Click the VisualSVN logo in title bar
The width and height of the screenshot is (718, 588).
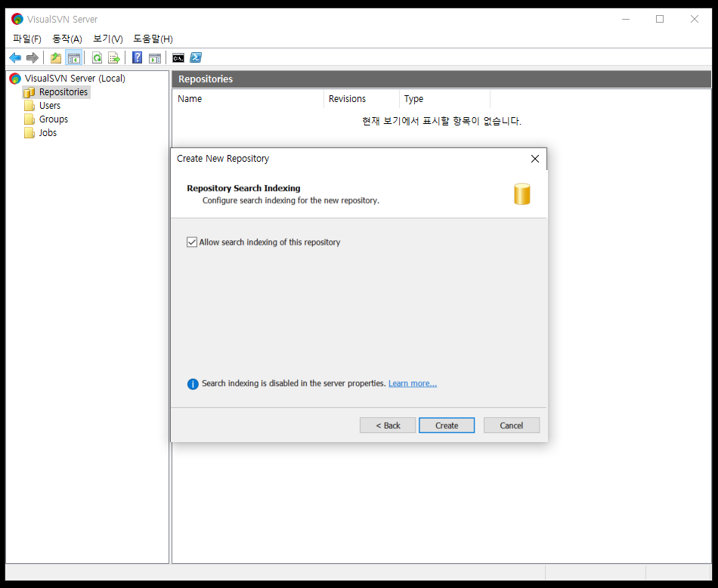17,19
